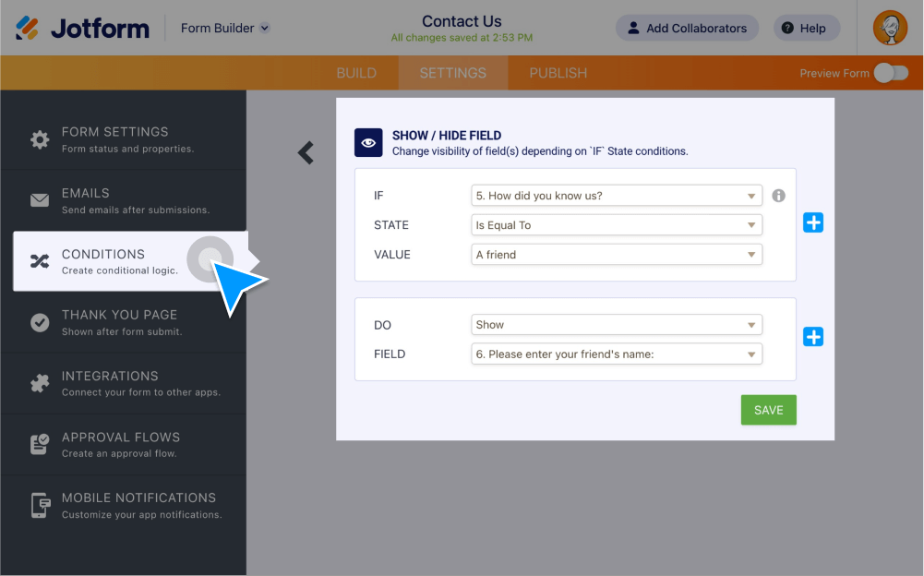Image resolution: width=924 pixels, height=576 pixels.
Task: Click the Approval Flows icon
Action: tap(39, 444)
